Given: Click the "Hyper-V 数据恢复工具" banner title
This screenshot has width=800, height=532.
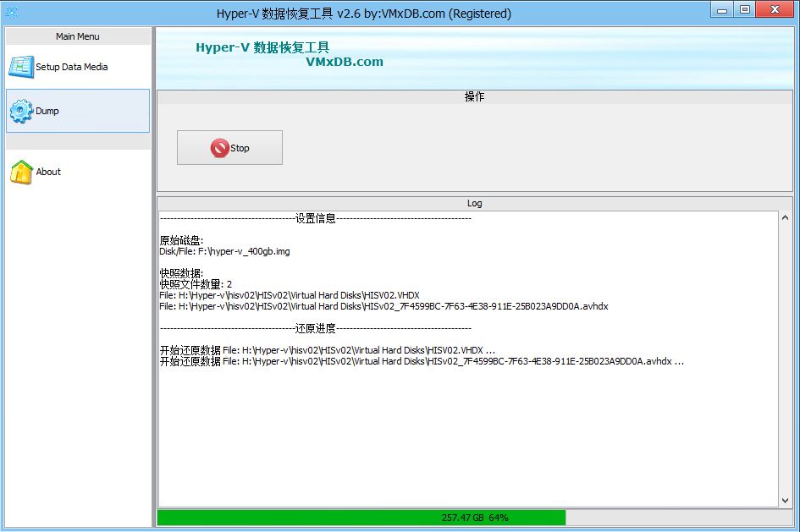Looking at the screenshot, I should pyautogui.click(x=262, y=47).
